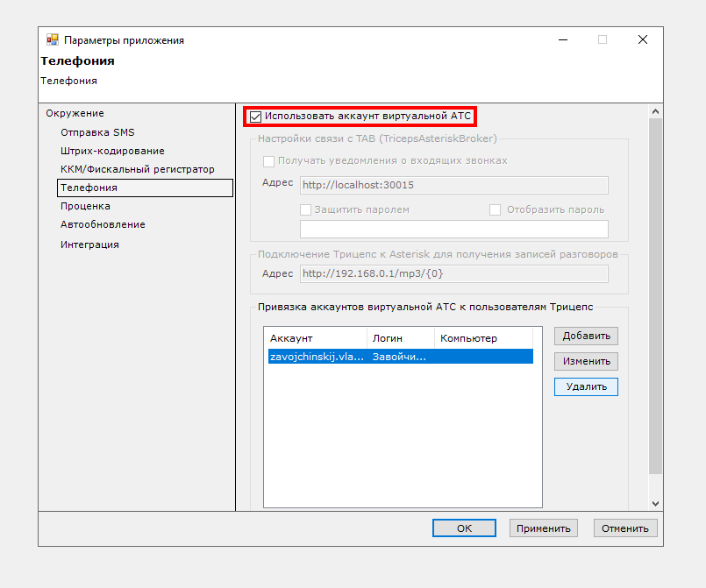This screenshot has height=588, width=706.
Task: Sort by Аккаунт column header
Action: tap(315, 338)
